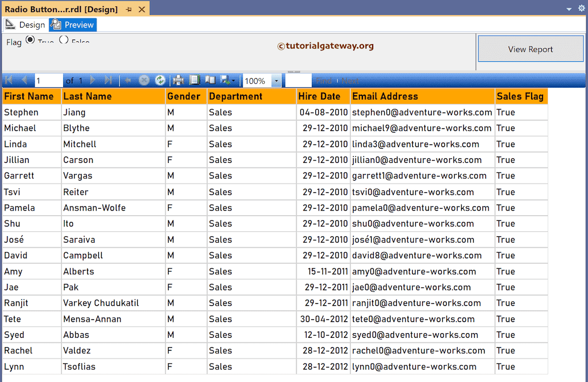
Task: Print the report
Action: coord(178,80)
